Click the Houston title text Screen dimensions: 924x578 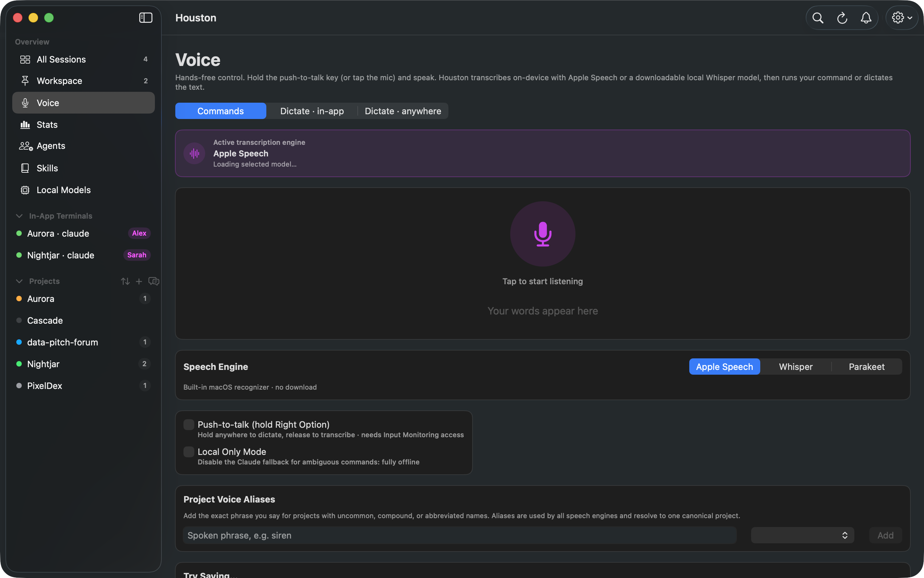[x=195, y=18]
